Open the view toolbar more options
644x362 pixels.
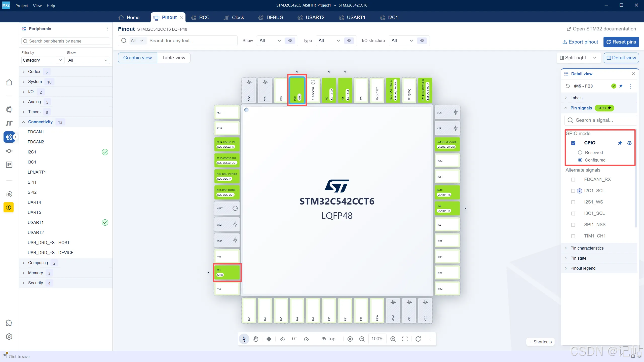pyautogui.click(x=430, y=339)
